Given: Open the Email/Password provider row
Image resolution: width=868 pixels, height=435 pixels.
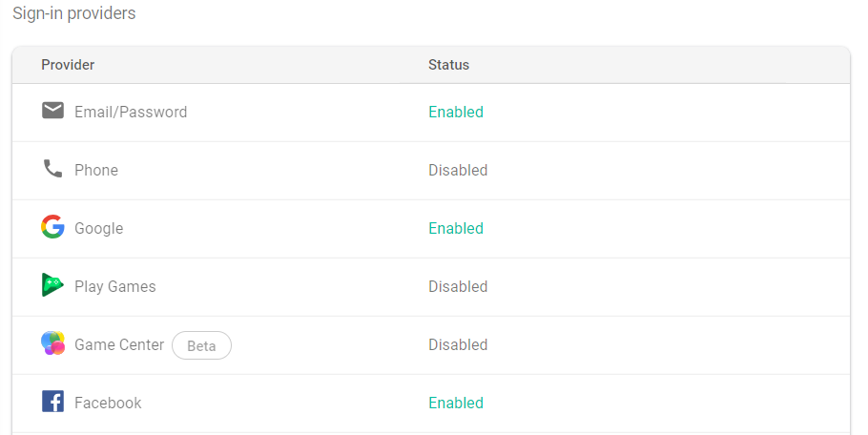Looking at the screenshot, I should [x=131, y=113].
